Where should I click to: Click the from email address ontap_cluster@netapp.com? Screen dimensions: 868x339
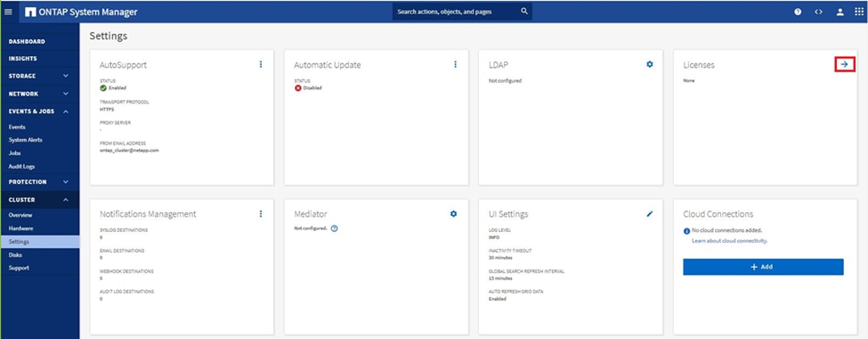[129, 150]
